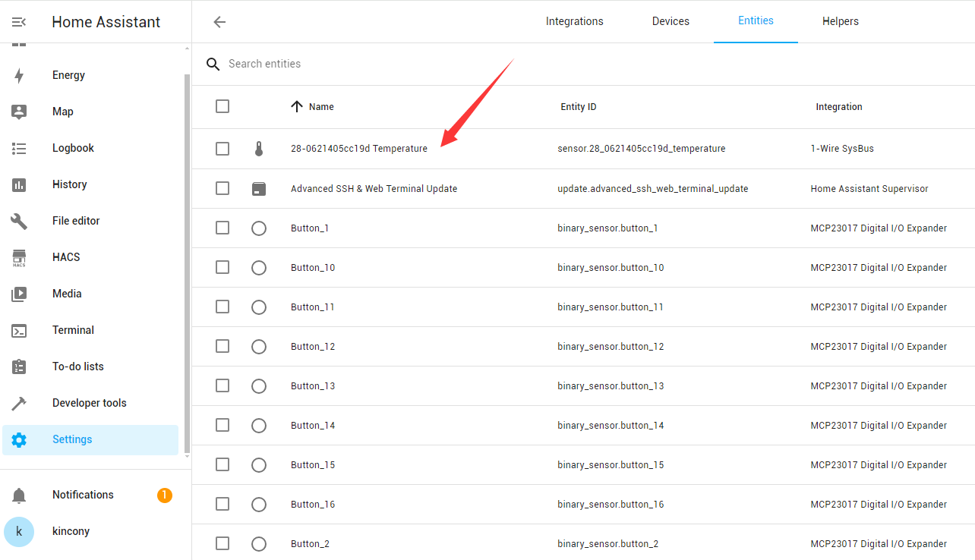Image resolution: width=975 pixels, height=560 pixels.
Task: Click the Terminal console icon
Action: click(x=19, y=330)
